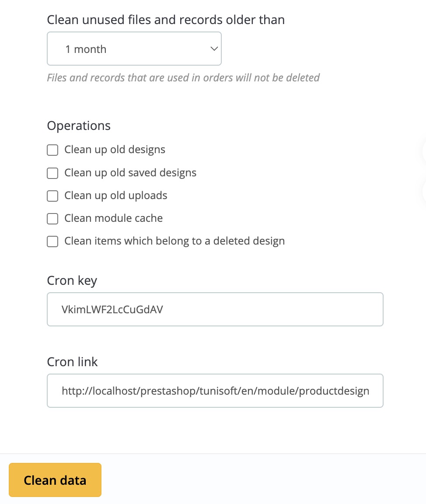Enable the 'Clean up old designs' checkbox
This screenshot has height=504, width=426.
point(52,150)
